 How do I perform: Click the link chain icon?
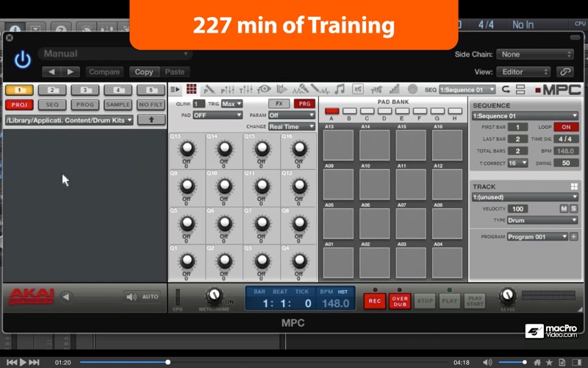[565, 71]
